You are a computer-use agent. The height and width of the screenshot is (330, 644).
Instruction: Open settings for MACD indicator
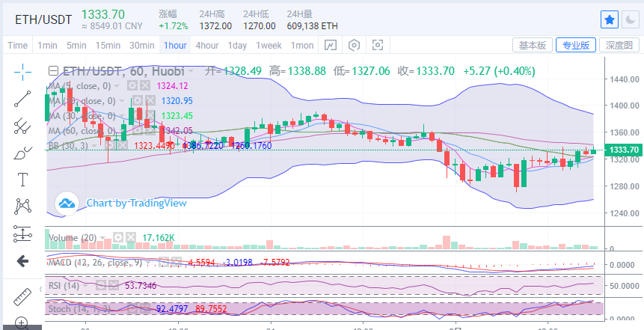(x=164, y=262)
